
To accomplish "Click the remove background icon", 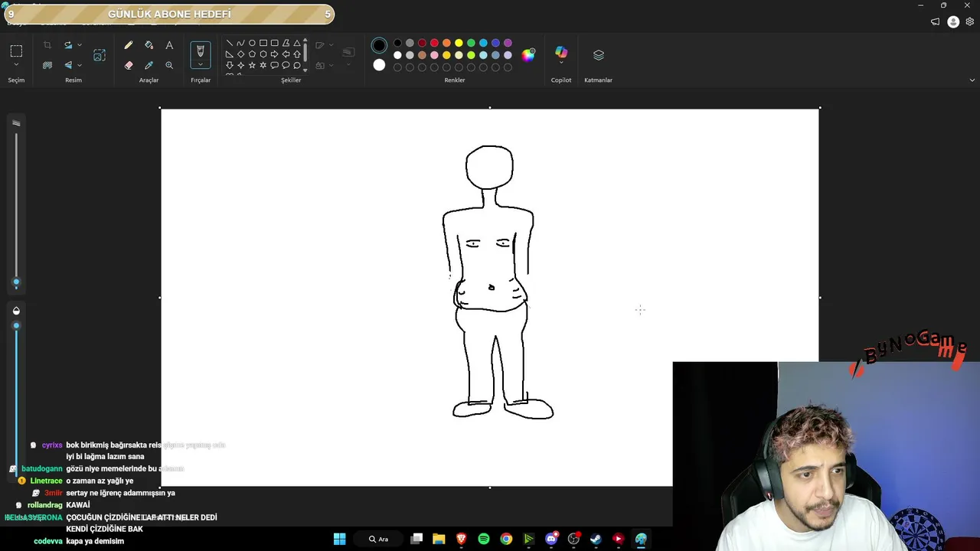I will click(47, 65).
